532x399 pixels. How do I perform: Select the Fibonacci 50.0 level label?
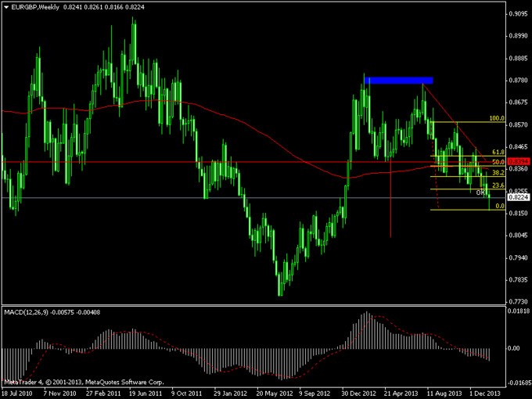click(x=497, y=162)
